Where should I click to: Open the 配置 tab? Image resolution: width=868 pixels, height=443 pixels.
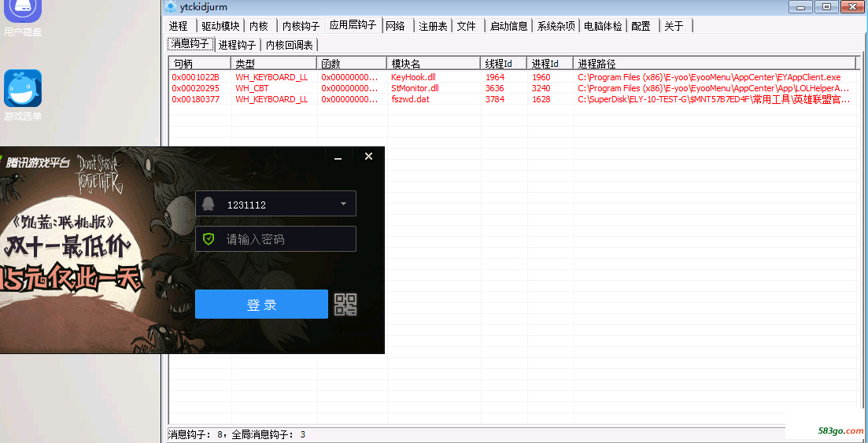(641, 26)
